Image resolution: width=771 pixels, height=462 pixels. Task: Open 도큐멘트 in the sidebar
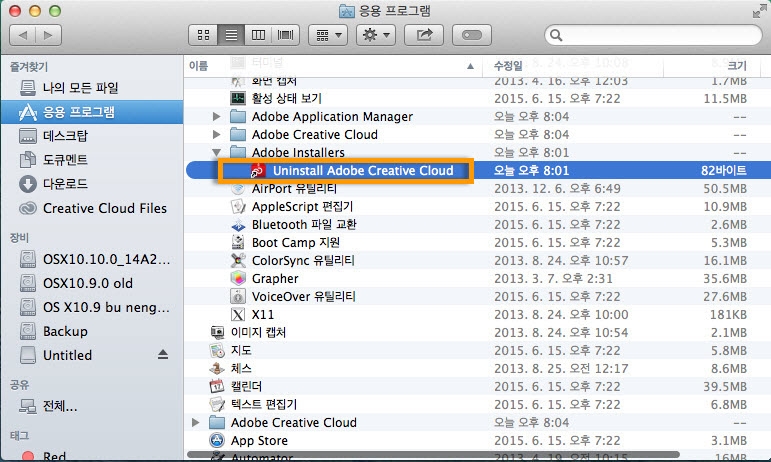point(91,160)
